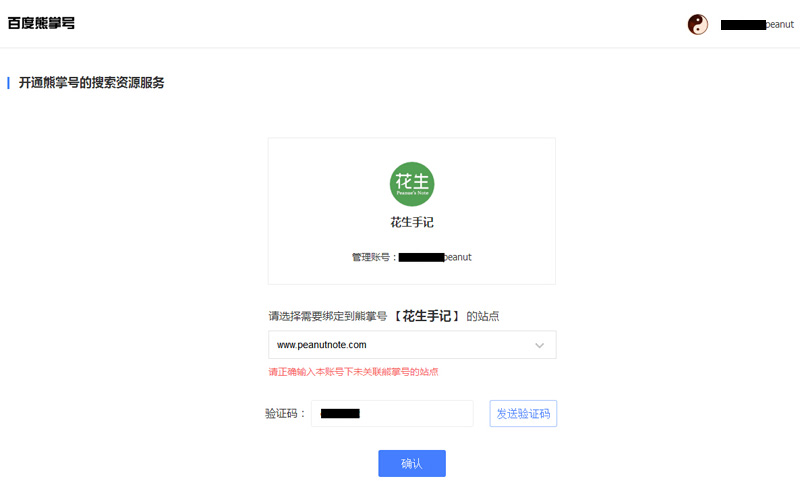Screen dimensions: 800x481
Task: Click the blue accent bar beside heading
Action: (x=8, y=82)
